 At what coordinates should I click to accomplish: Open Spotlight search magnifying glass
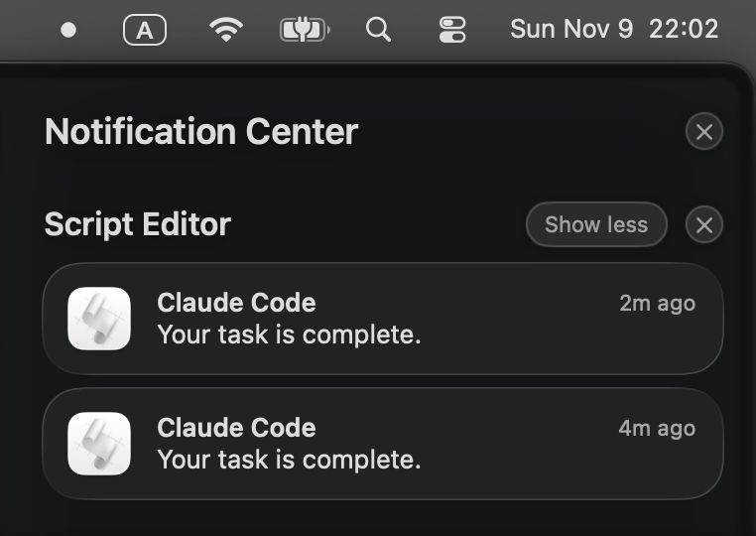click(378, 30)
